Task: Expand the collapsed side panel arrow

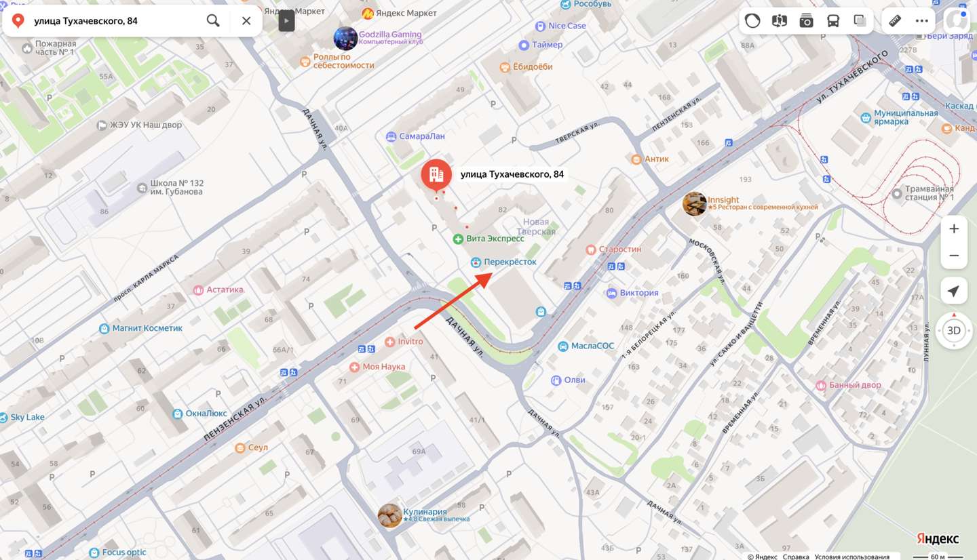Action: coord(286,21)
